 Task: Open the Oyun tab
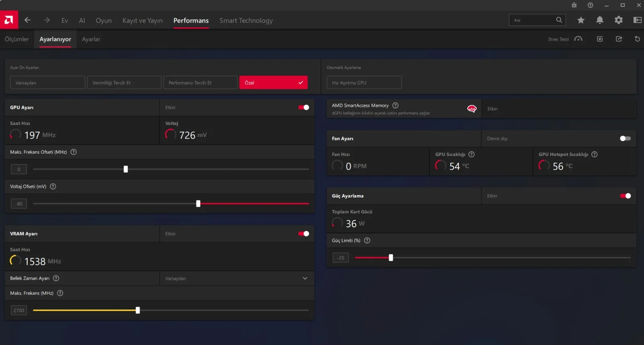(x=104, y=21)
